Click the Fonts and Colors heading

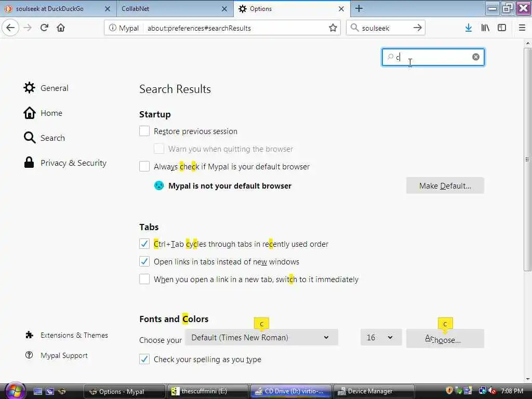point(174,319)
